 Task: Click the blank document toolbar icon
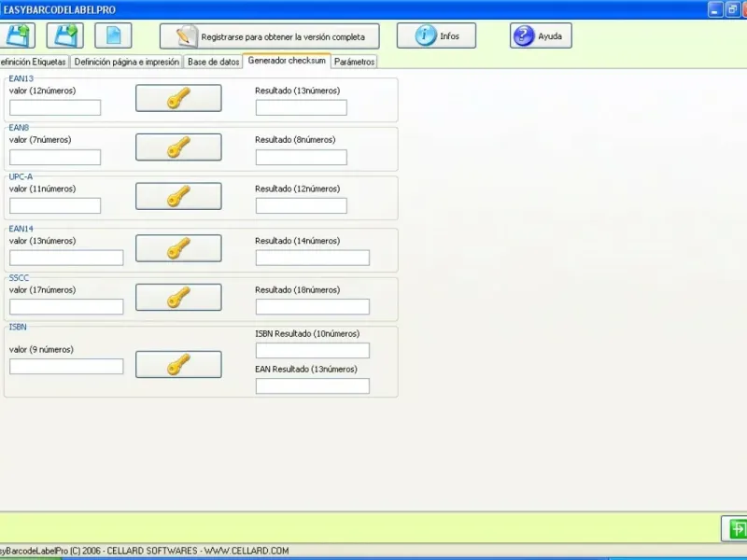click(x=113, y=35)
